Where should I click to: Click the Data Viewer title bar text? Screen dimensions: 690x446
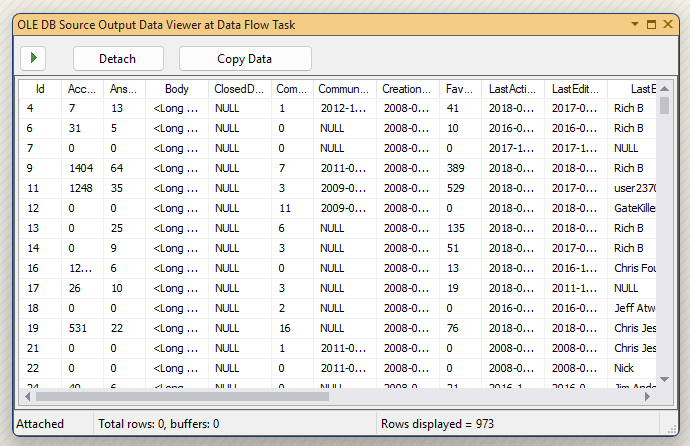pos(156,25)
